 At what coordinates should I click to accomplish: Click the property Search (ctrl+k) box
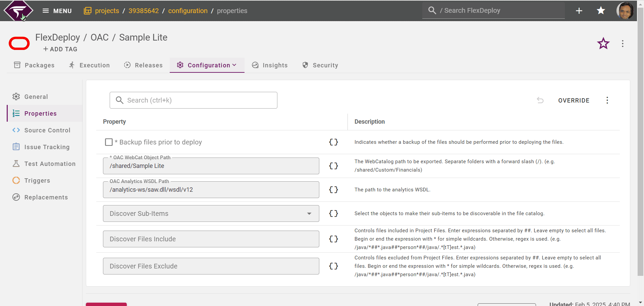tap(194, 100)
